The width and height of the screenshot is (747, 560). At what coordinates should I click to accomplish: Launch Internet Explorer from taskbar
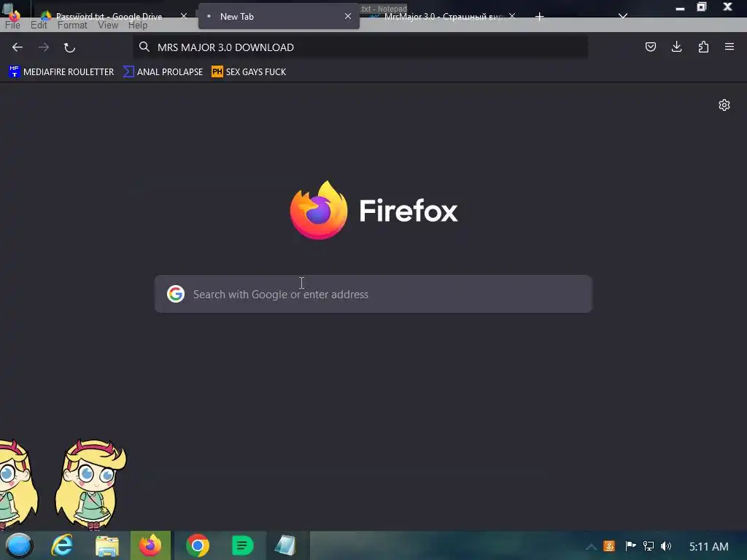coord(62,545)
